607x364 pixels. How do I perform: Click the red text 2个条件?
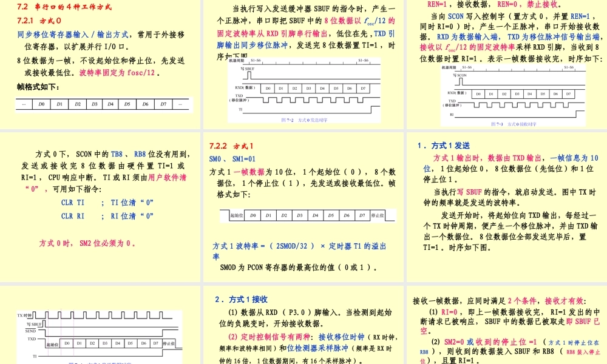[522, 301]
